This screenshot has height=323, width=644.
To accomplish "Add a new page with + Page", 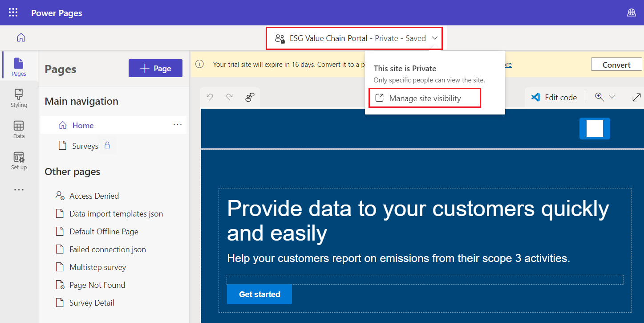I will coord(155,68).
